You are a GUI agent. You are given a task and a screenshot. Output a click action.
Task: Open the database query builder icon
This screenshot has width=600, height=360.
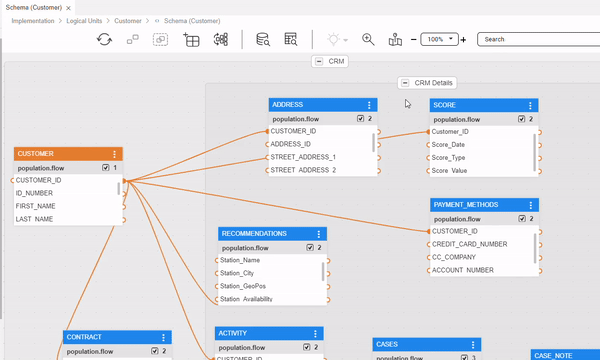pos(263,39)
